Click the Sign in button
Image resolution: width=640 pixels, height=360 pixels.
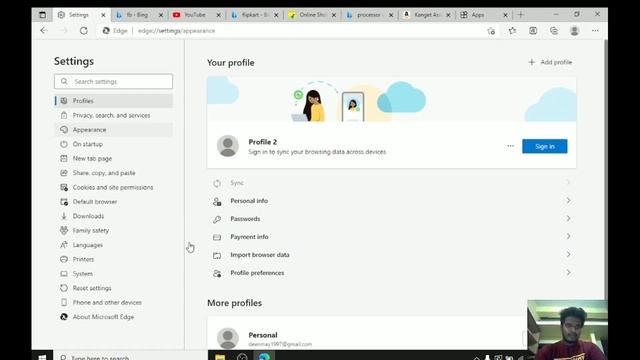tap(544, 146)
